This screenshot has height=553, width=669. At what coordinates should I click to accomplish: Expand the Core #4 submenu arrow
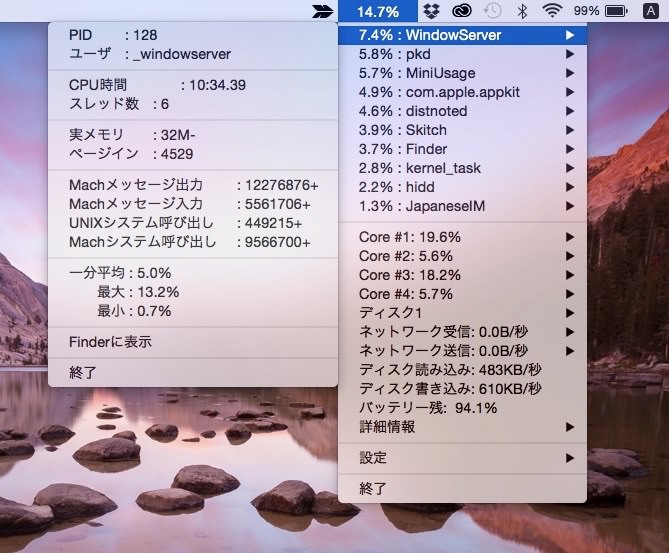(570, 294)
